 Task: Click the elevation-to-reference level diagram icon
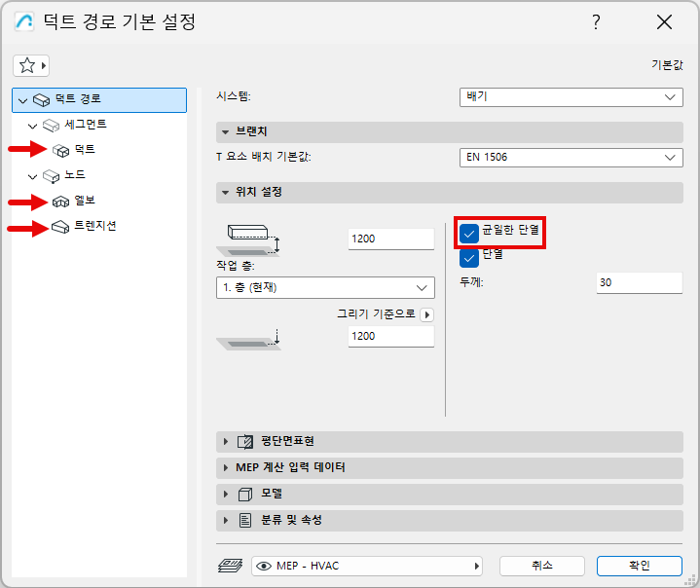pyautogui.click(x=248, y=340)
